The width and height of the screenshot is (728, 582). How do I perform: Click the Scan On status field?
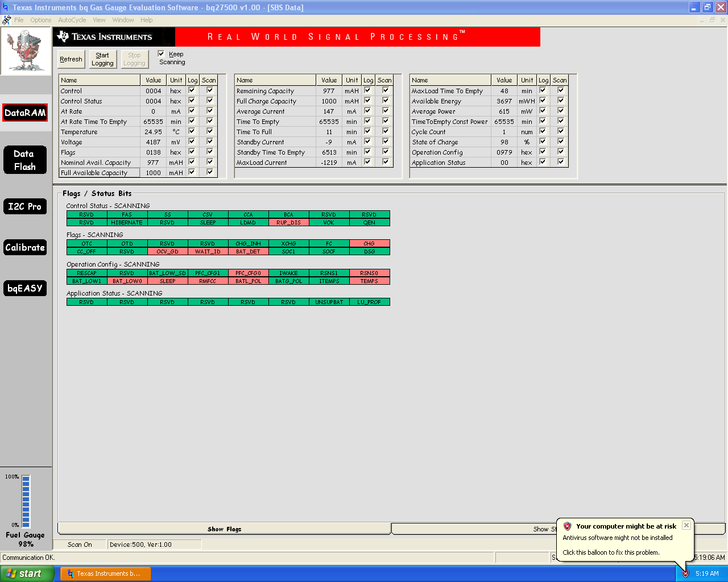80,544
